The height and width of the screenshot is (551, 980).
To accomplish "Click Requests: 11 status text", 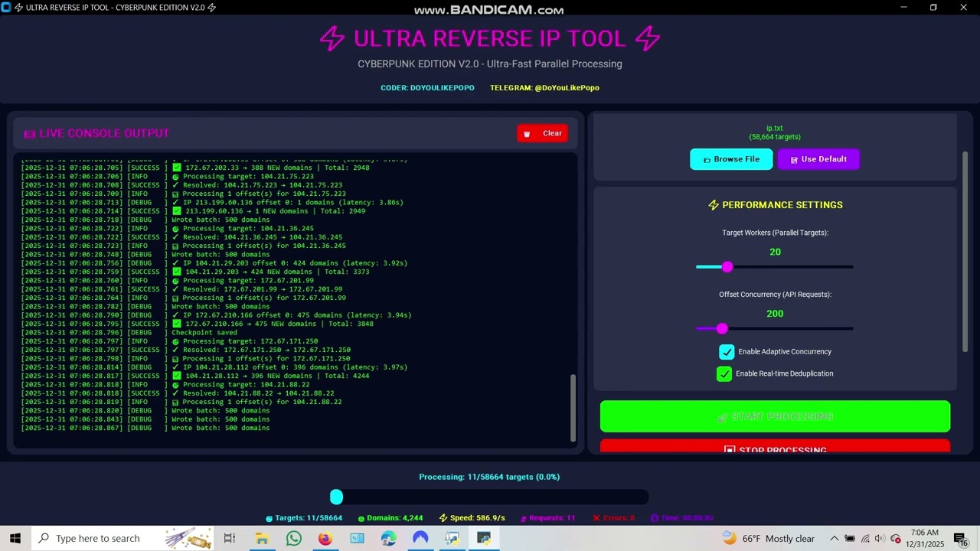I will tap(548, 518).
